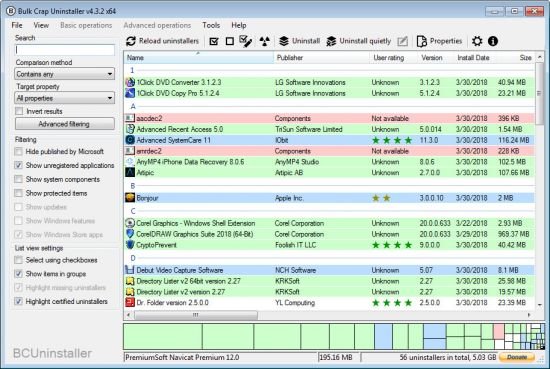Click the info about icon
The width and height of the screenshot is (550, 369).
[493, 41]
